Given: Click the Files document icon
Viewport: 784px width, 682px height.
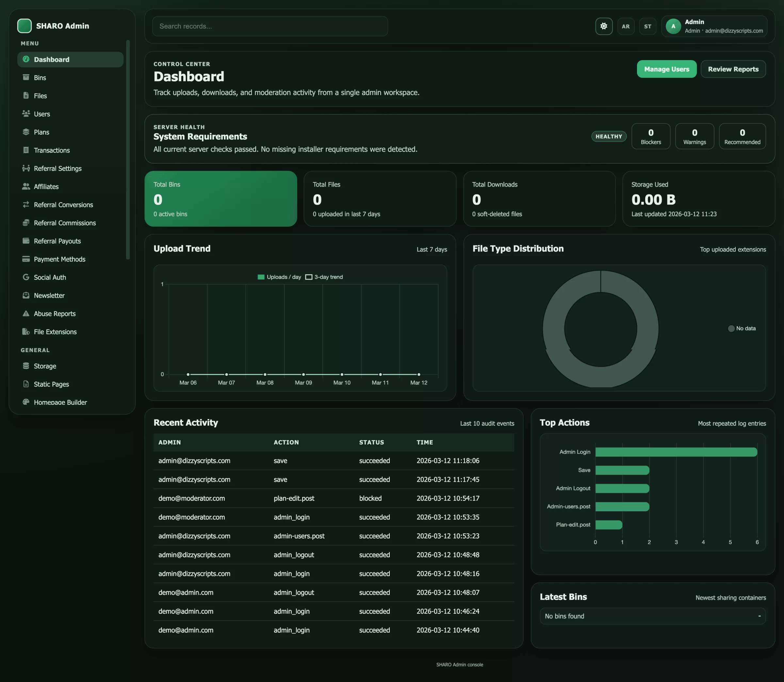Looking at the screenshot, I should 26,95.
